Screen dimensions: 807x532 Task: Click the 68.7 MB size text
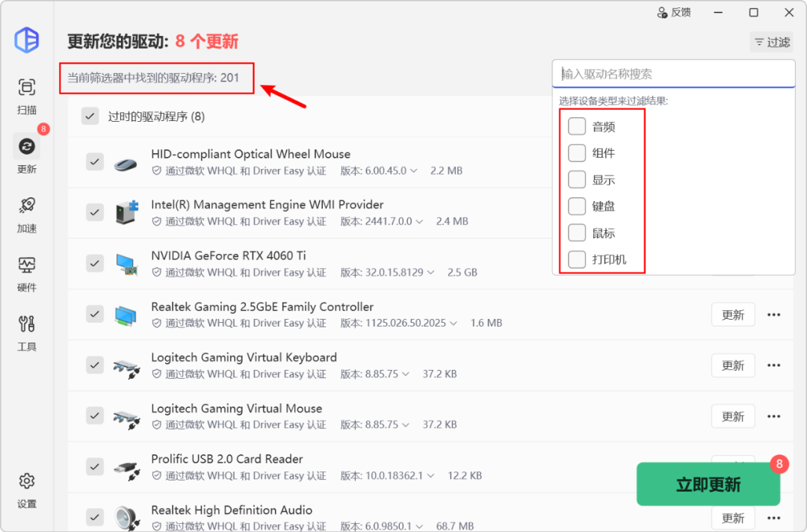[455, 526]
